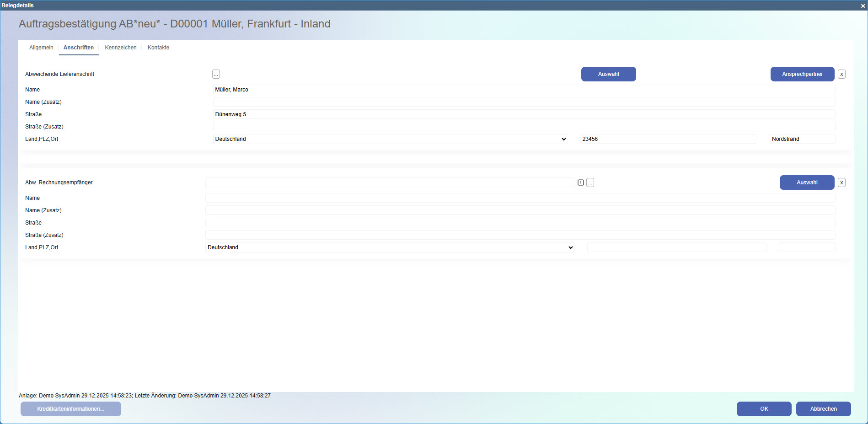The height and width of the screenshot is (424, 868).
Task: Click Auswahl for the Abw. Rechnungsempfänger
Action: click(807, 182)
